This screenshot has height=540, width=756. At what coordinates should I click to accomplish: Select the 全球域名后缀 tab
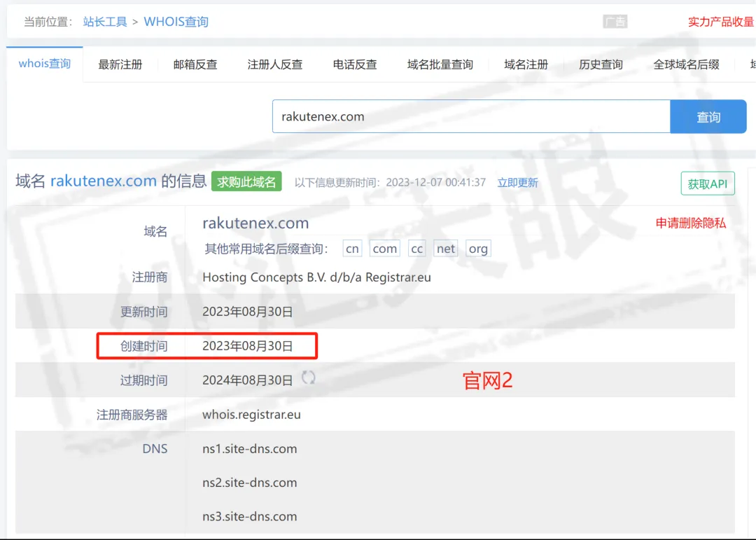click(686, 64)
